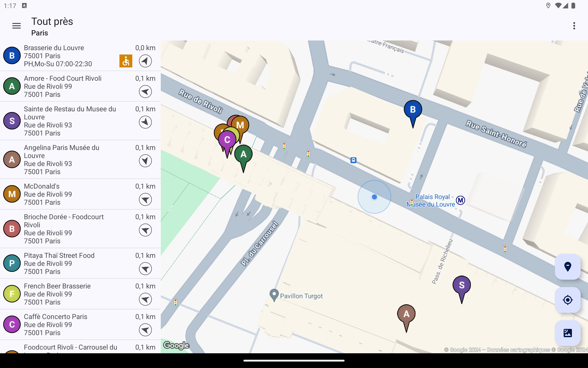Tap direction arrow for Brioche Dorée
This screenshot has height=368, width=588.
(145, 230)
